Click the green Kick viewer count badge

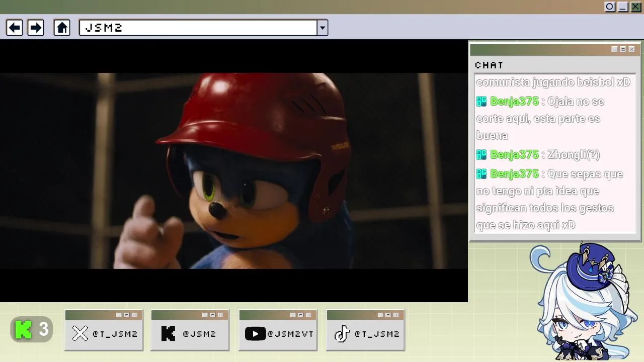[31, 330]
